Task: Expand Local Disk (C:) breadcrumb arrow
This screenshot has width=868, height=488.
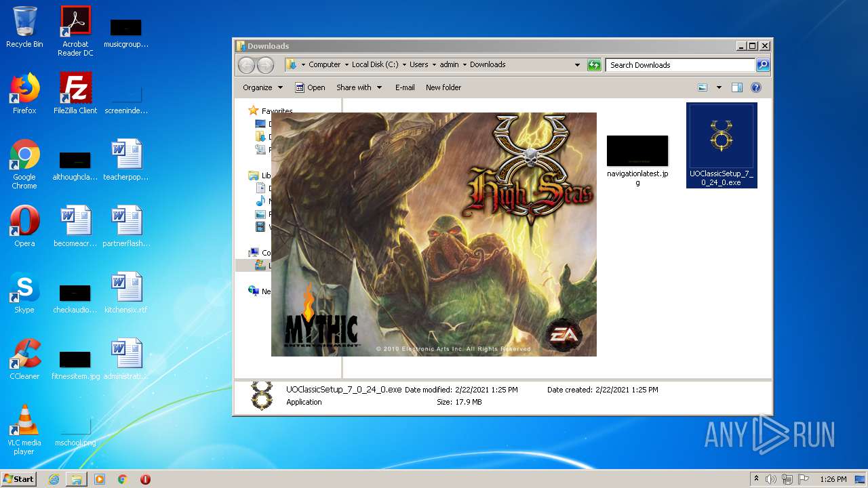Action: click(x=403, y=65)
